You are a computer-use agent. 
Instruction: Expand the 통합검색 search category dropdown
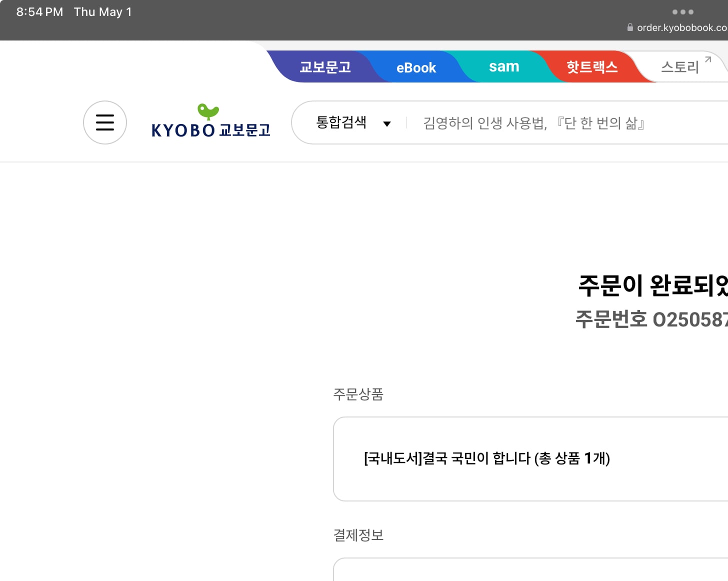(x=353, y=122)
